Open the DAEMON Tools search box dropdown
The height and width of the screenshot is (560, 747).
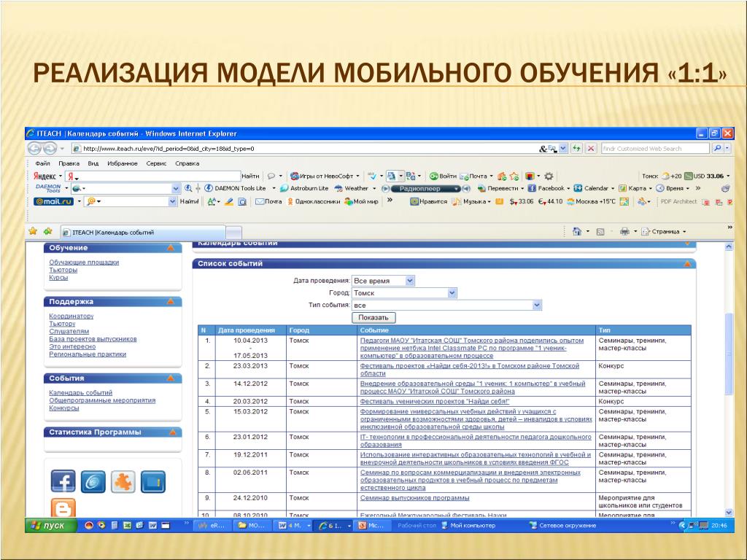(176, 189)
